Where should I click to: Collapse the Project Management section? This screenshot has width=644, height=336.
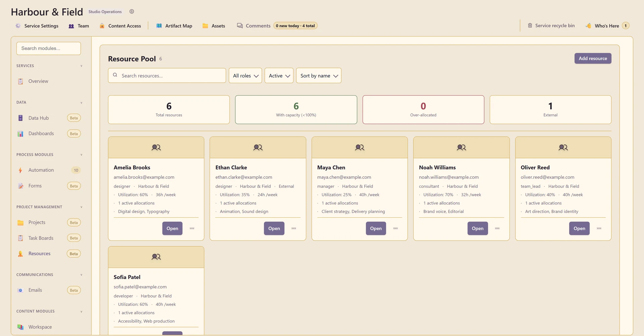coord(82,207)
